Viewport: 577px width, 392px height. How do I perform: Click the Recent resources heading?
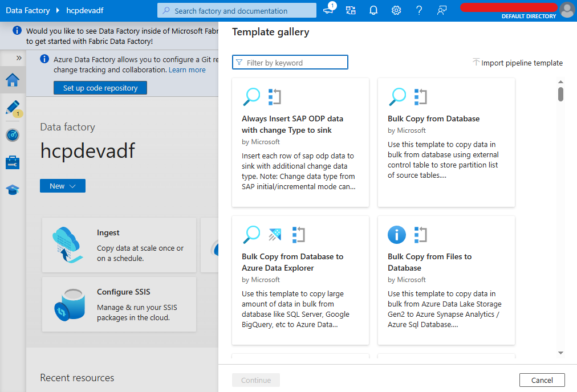pos(77,378)
